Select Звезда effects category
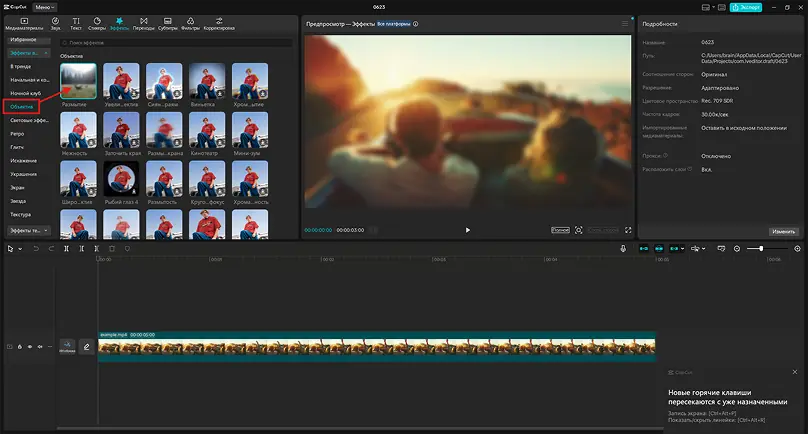 tap(18, 201)
